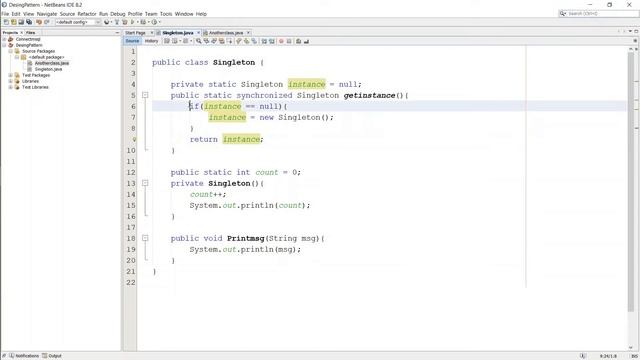Image resolution: width=640 pixels, height=360 pixels.
Task: Click the Build Project hammer icon
Action: 117,22
